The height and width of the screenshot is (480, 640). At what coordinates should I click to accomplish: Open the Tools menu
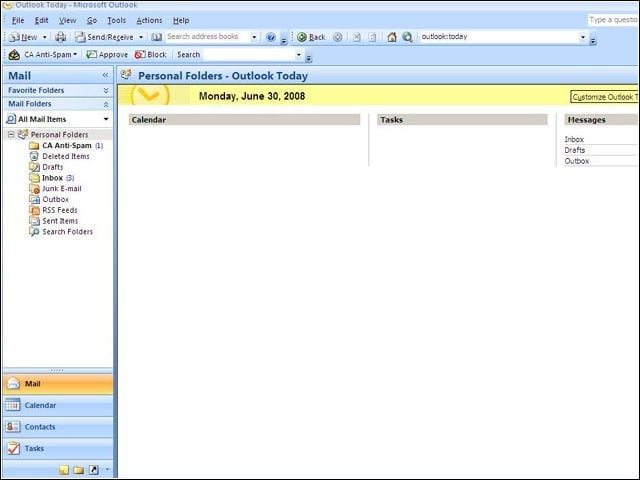click(x=116, y=20)
